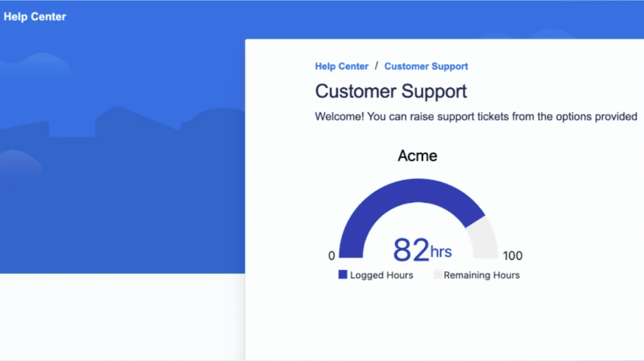Toggle the Remaining Hours legend label
Image resolution: width=644 pixels, height=361 pixels.
[481, 276]
